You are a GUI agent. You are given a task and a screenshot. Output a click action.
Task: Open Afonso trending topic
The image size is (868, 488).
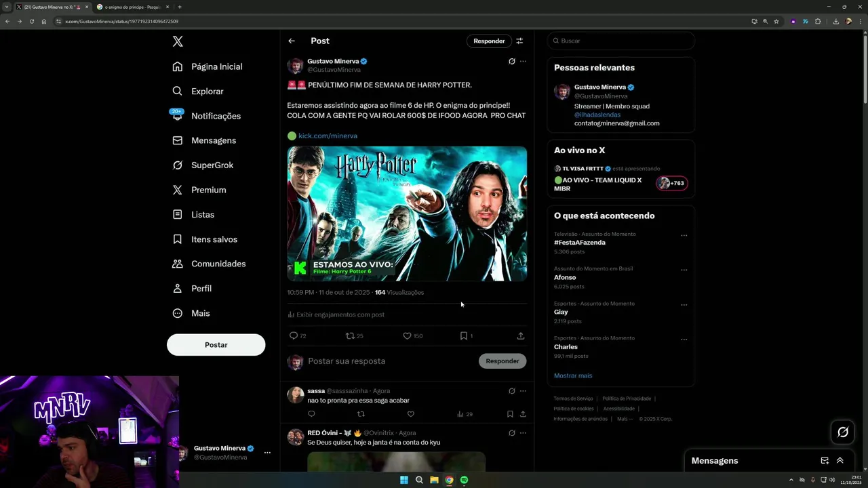[565, 277]
